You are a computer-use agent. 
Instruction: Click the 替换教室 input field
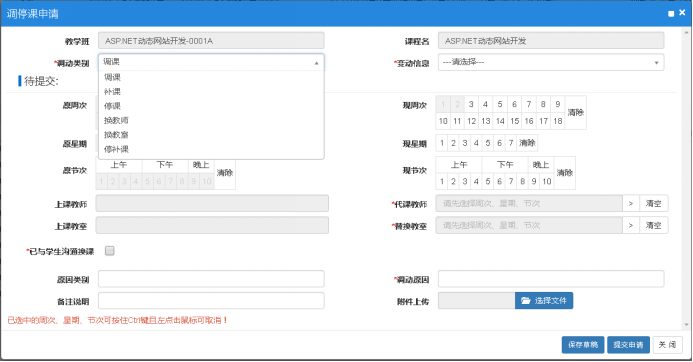click(x=529, y=225)
